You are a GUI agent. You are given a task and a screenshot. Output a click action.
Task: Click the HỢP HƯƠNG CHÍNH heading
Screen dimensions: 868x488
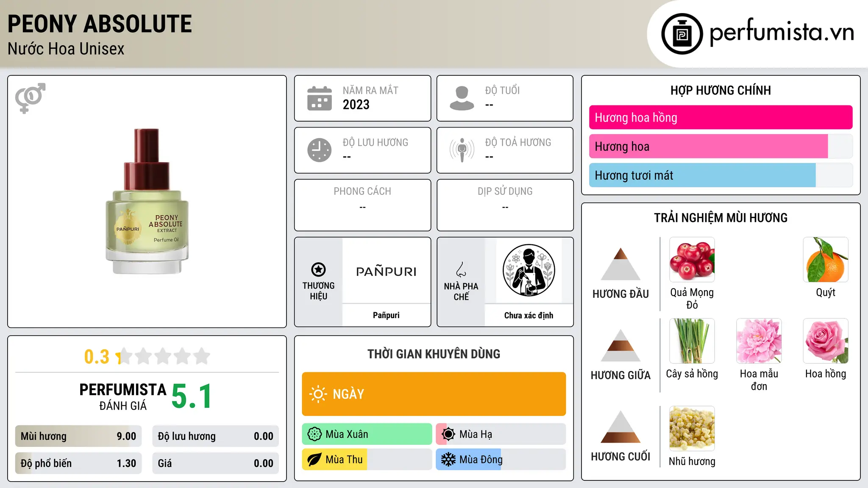(x=721, y=90)
